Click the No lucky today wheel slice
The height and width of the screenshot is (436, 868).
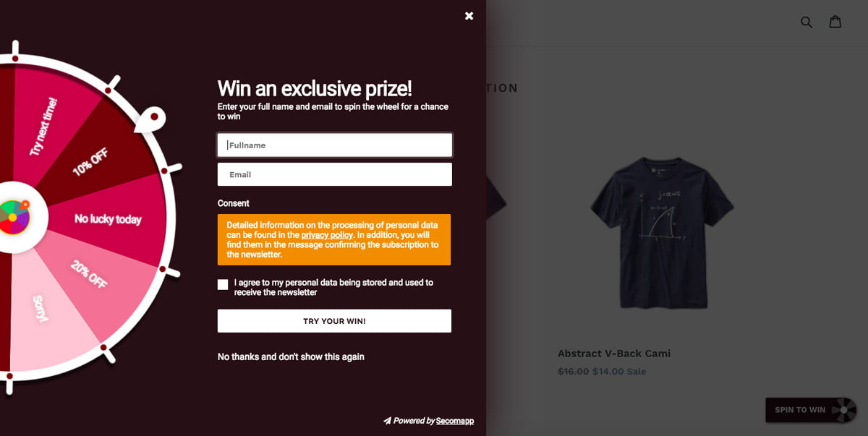coord(109,218)
